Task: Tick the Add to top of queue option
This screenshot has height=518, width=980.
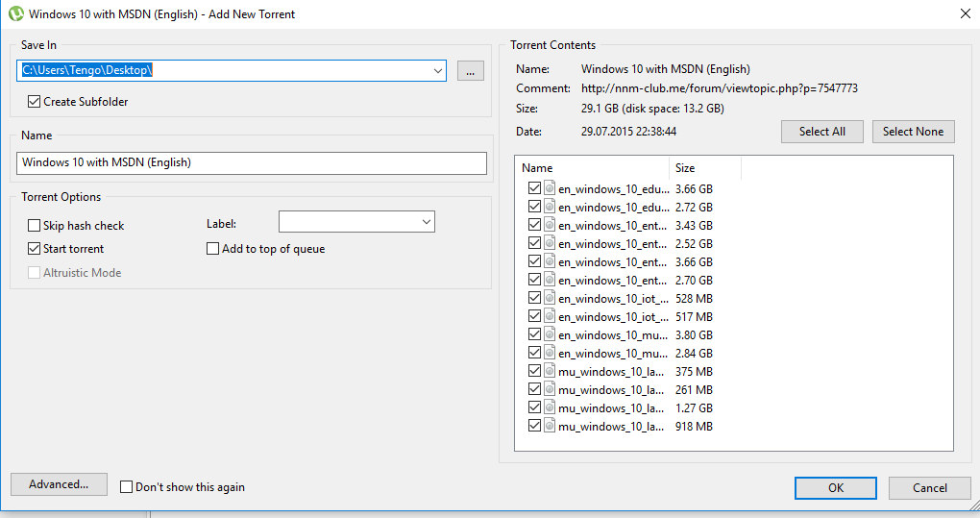Action: coord(213,249)
